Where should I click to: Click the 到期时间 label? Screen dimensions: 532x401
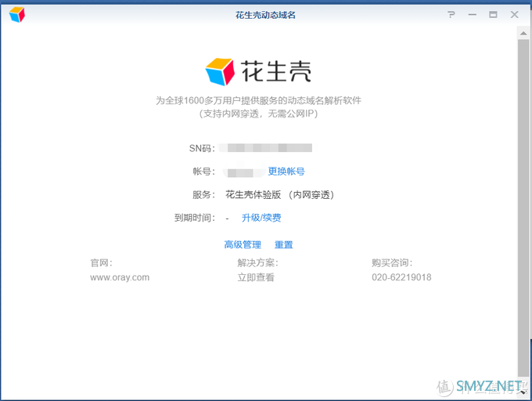pos(195,218)
